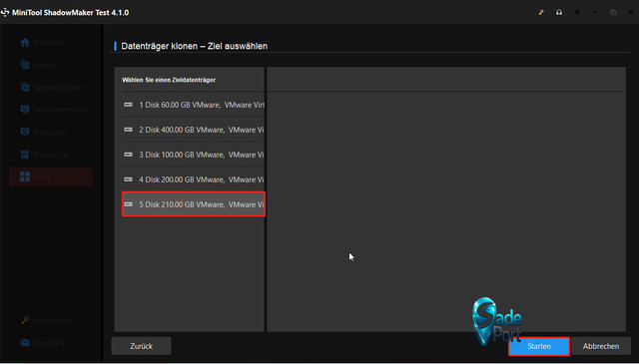Switch to Wiederherstellen in the sidebar
The width and height of the screenshot is (639, 364).
[x=55, y=110]
